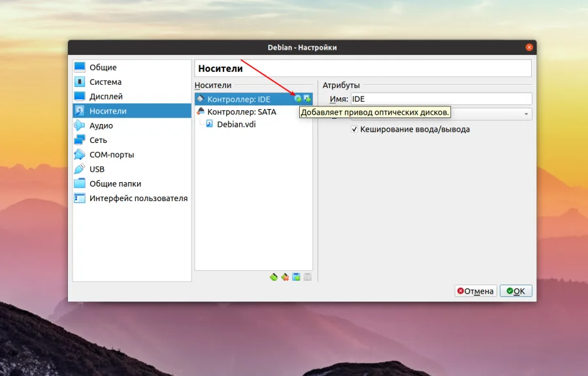The height and width of the screenshot is (376, 588).
Task: Click the Сеть network icon in sidebar
Action: (80, 140)
